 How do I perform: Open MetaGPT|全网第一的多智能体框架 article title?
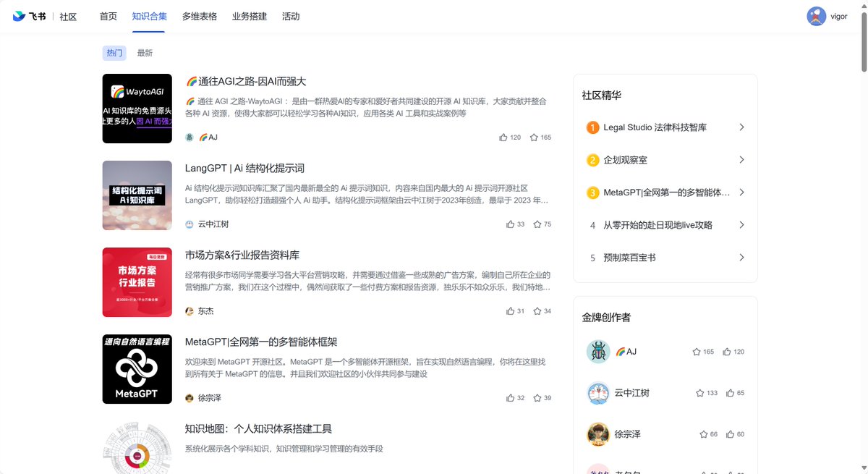[x=261, y=342]
